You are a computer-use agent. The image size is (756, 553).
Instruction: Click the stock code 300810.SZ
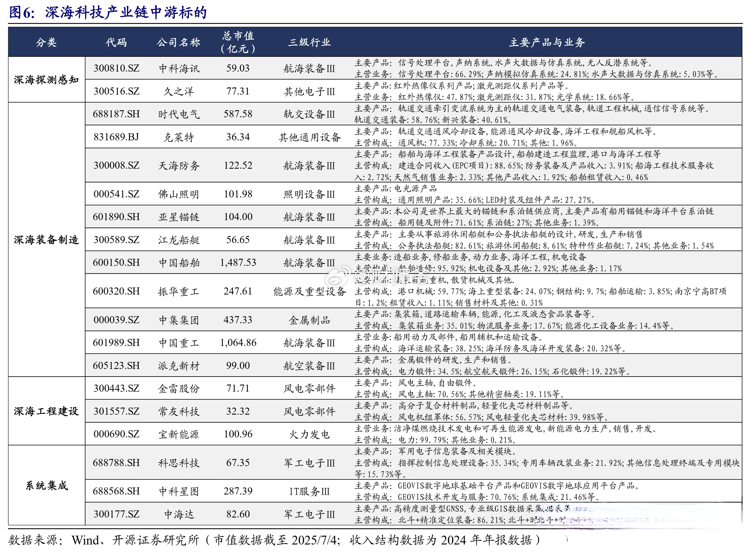click(x=116, y=68)
